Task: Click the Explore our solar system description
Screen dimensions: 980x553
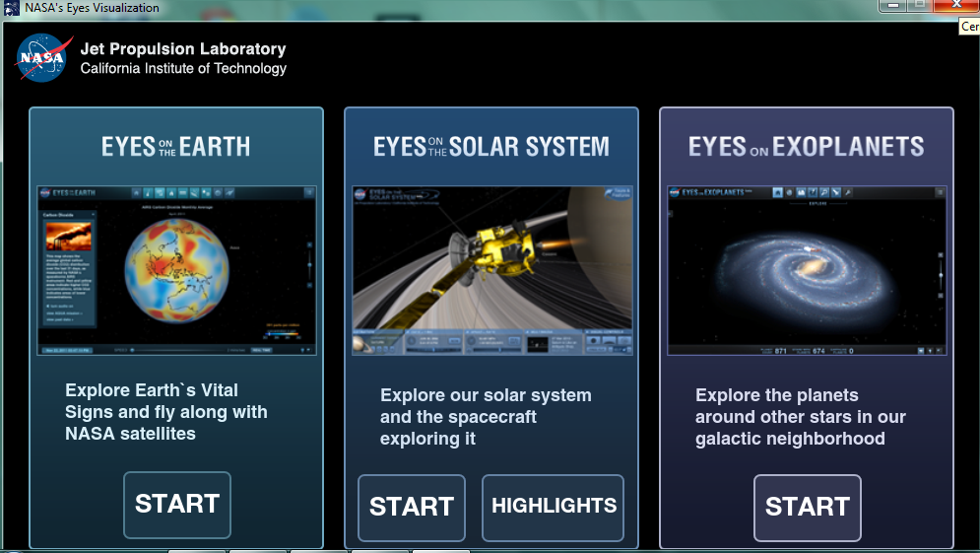Action: pyautogui.click(x=486, y=417)
